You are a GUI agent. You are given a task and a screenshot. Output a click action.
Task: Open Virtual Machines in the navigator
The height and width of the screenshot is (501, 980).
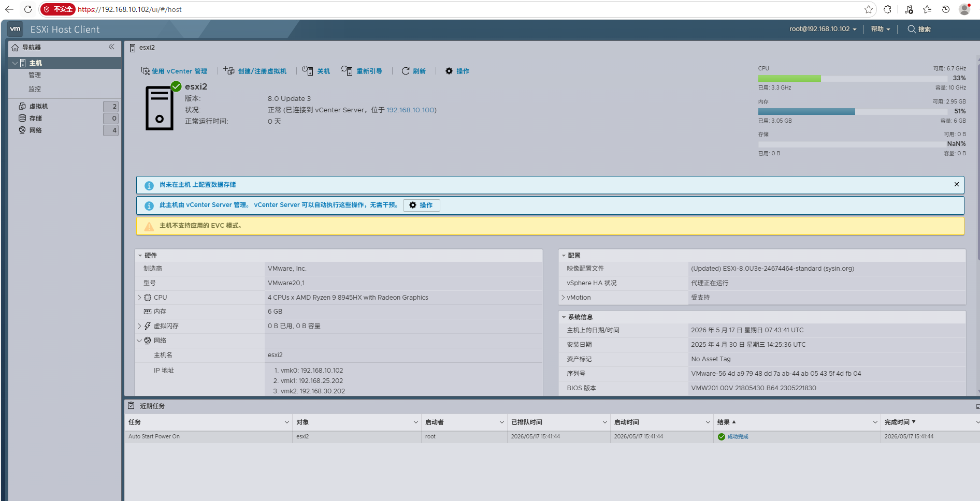[x=39, y=106]
